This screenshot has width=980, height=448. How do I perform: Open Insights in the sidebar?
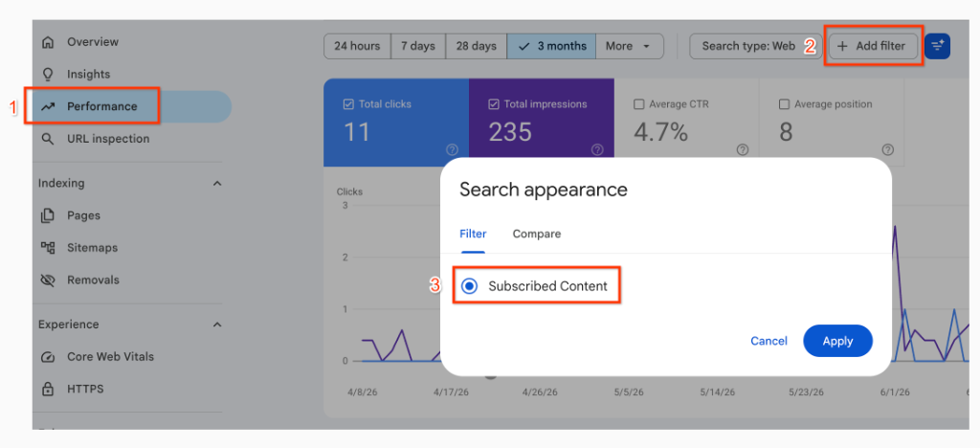(89, 75)
